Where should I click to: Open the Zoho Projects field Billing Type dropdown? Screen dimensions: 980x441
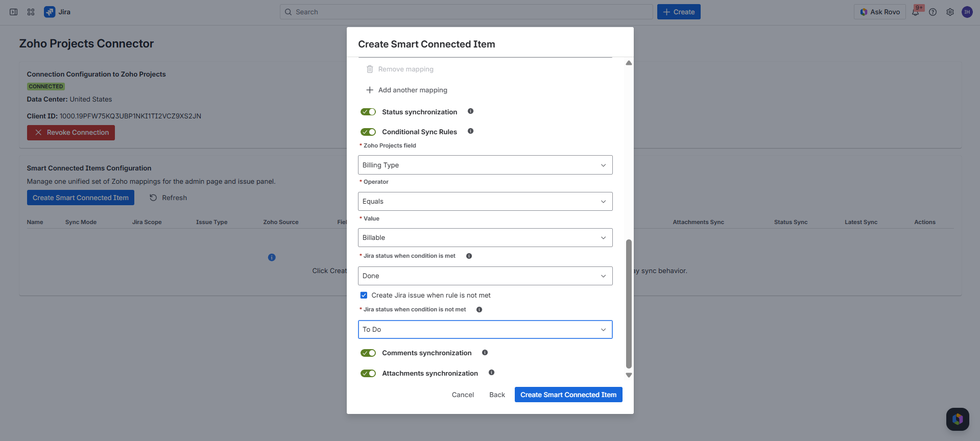pos(485,165)
